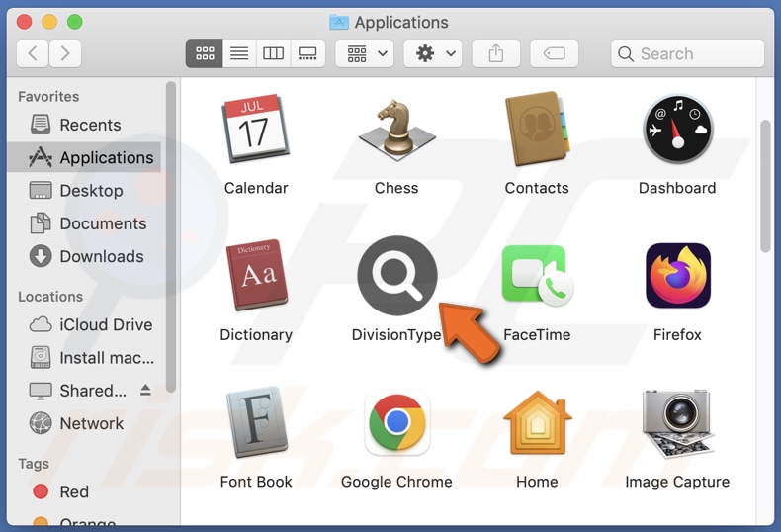
Task: Open the Calendar app icon
Action: 255,129
